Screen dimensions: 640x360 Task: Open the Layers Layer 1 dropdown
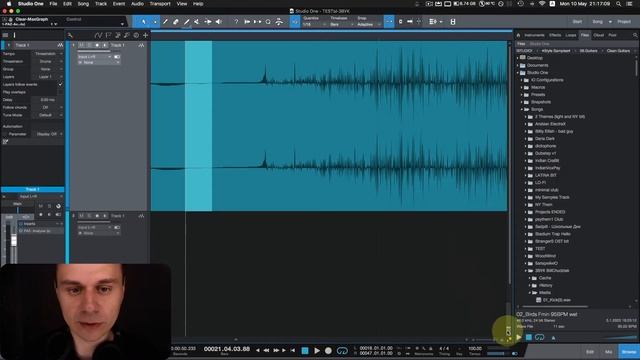pyautogui.click(x=48, y=77)
